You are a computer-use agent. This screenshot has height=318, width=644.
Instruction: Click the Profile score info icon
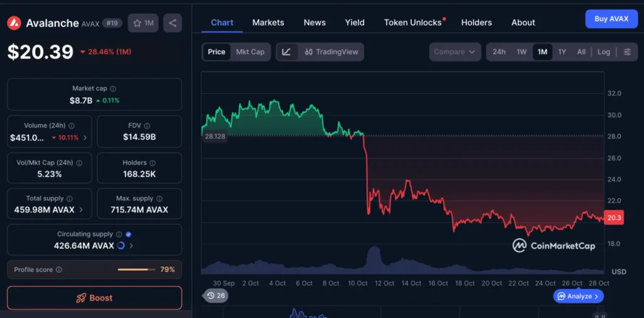point(59,270)
